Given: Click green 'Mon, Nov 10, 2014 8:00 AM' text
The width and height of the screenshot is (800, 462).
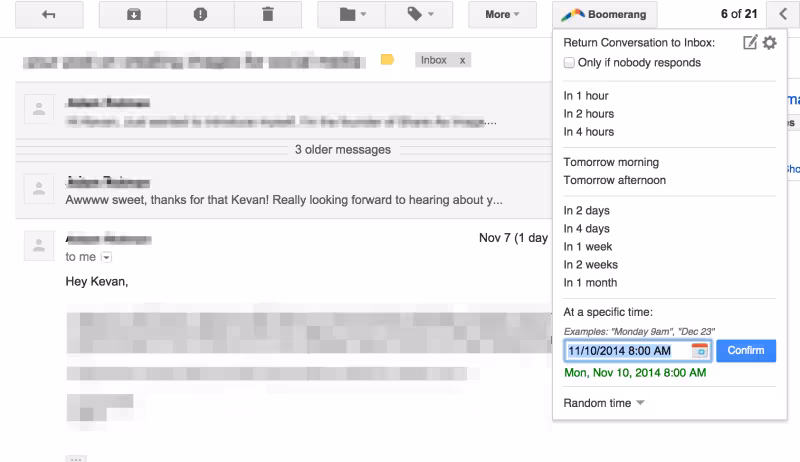Looking at the screenshot, I should [635, 373].
